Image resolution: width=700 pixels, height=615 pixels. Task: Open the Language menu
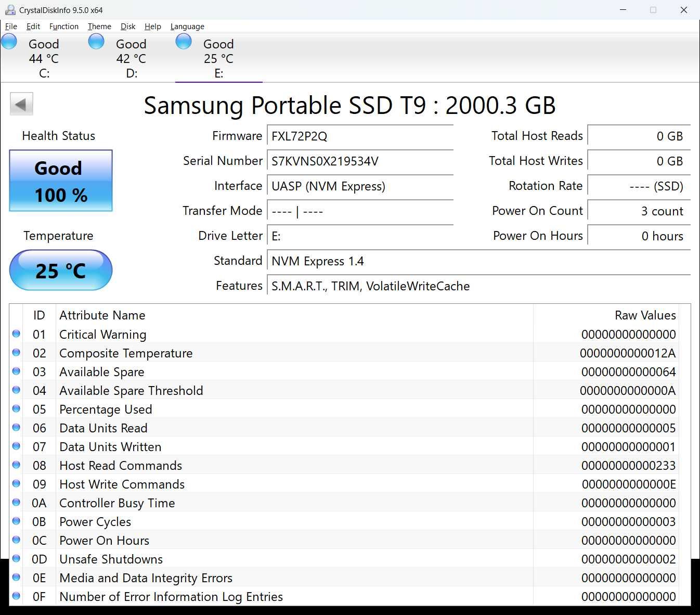coord(187,27)
